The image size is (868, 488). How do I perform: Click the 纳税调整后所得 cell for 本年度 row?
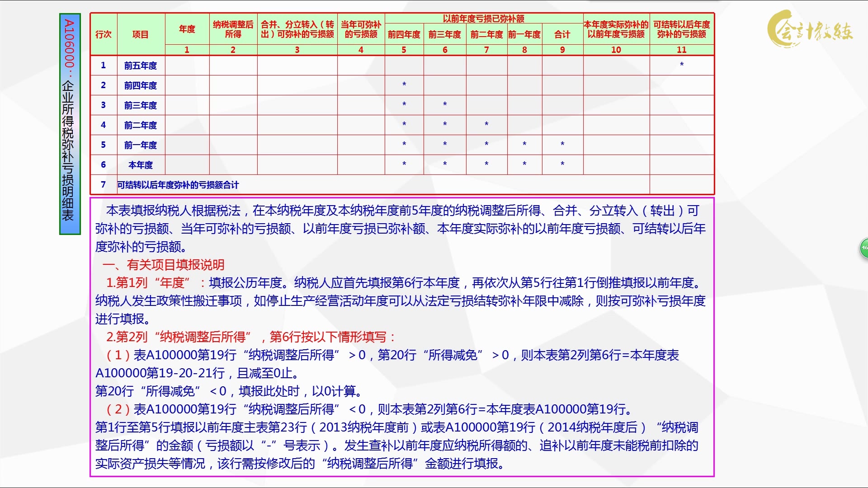pyautogui.click(x=233, y=165)
